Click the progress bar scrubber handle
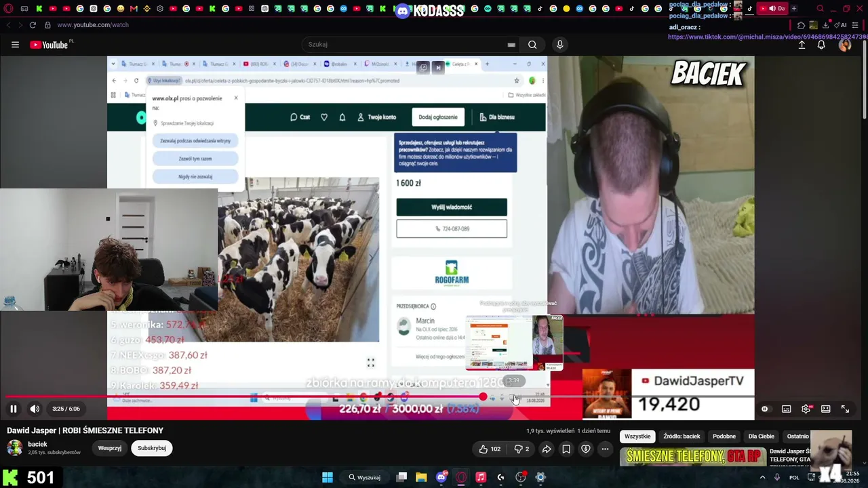Viewport: 868px width, 488px height. 482,397
